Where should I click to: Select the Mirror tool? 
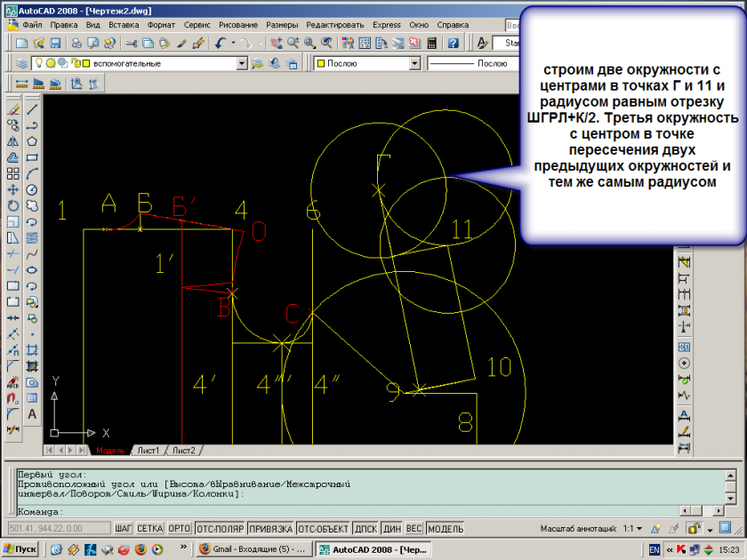coord(13,141)
